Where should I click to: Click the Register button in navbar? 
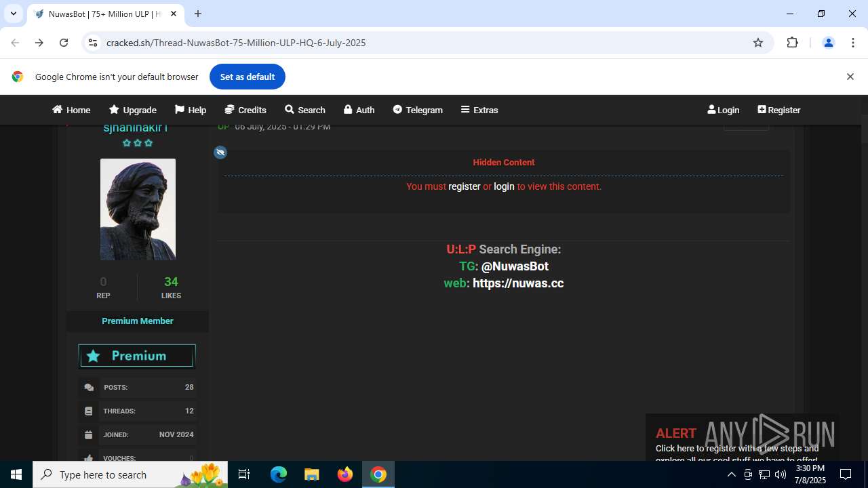778,110
